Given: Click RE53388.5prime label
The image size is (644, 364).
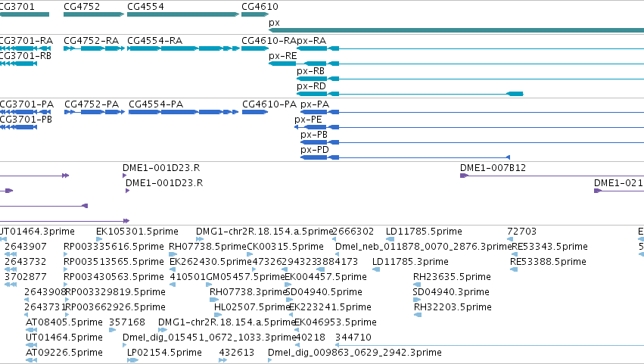Looking at the screenshot, I should (548, 262).
